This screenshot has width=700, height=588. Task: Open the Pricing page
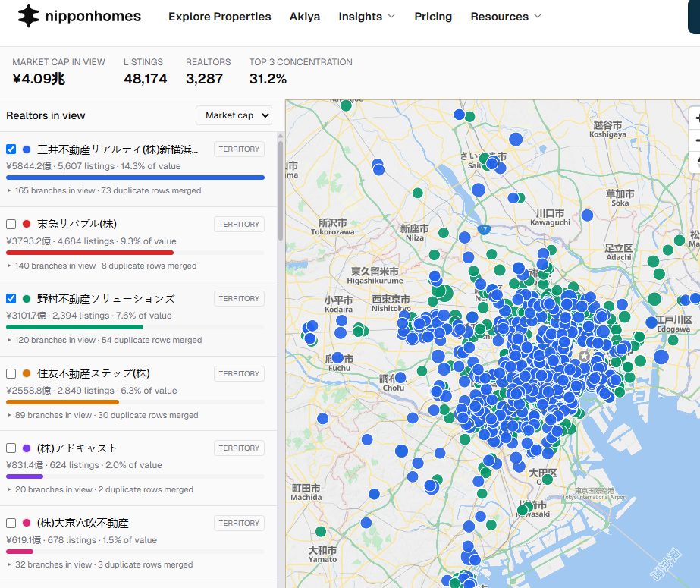(433, 17)
